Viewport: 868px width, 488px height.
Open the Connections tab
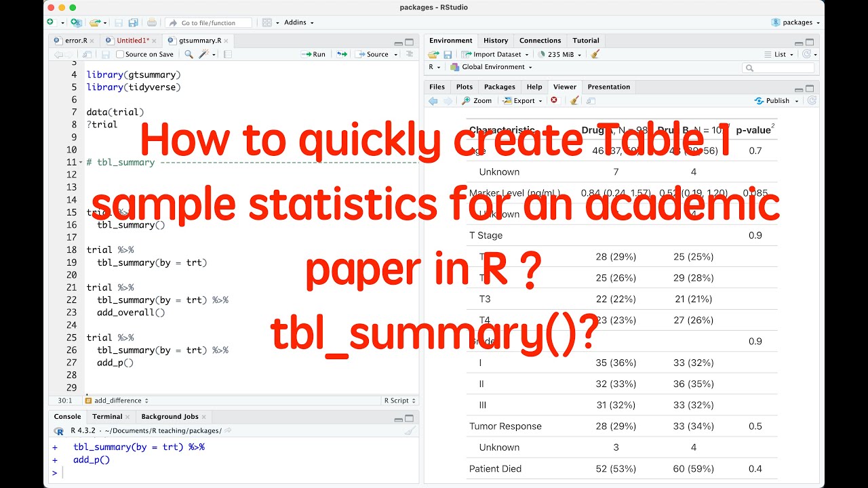tap(540, 41)
